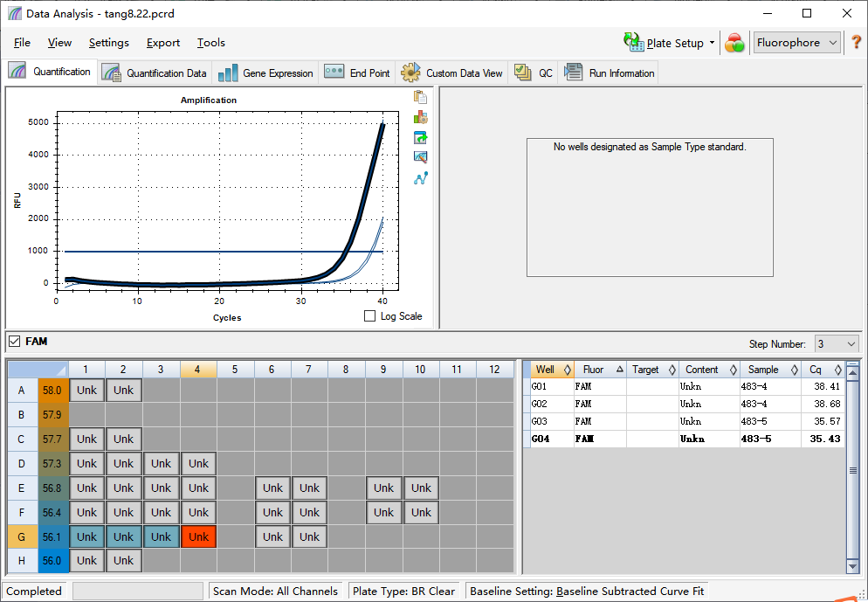Select well G4 highlighted in orange
This screenshot has width=868, height=602.
coord(199,536)
